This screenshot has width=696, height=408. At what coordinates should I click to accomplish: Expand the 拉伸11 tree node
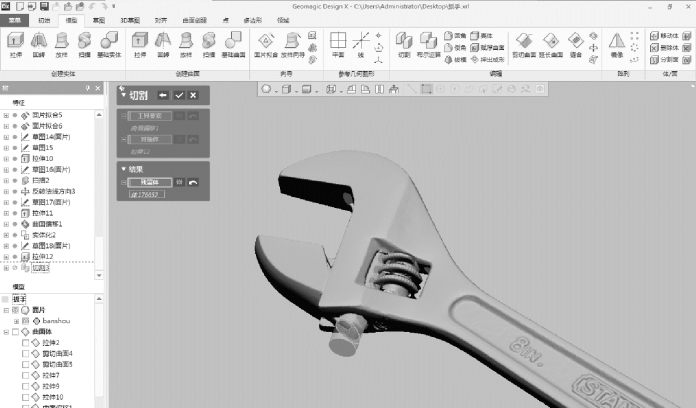pyautogui.click(x=6, y=213)
